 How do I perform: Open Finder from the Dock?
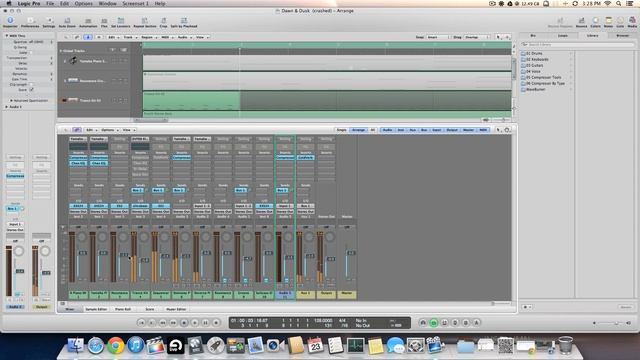coord(76,345)
